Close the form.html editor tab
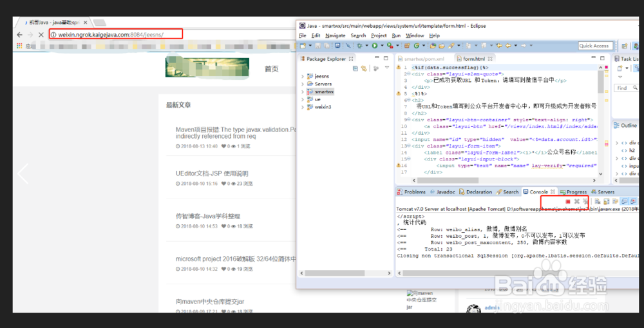Screen dimensions: 644x328 [490, 59]
